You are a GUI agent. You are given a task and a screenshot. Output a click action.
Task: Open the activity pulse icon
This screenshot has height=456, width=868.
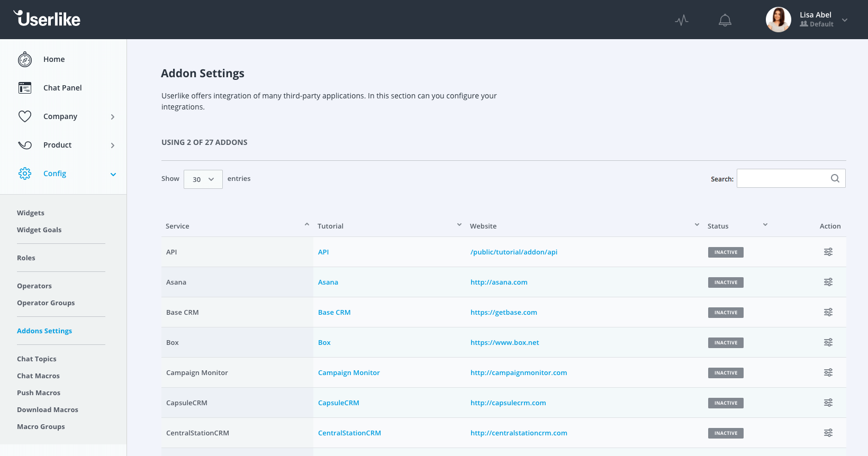(682, 20)
